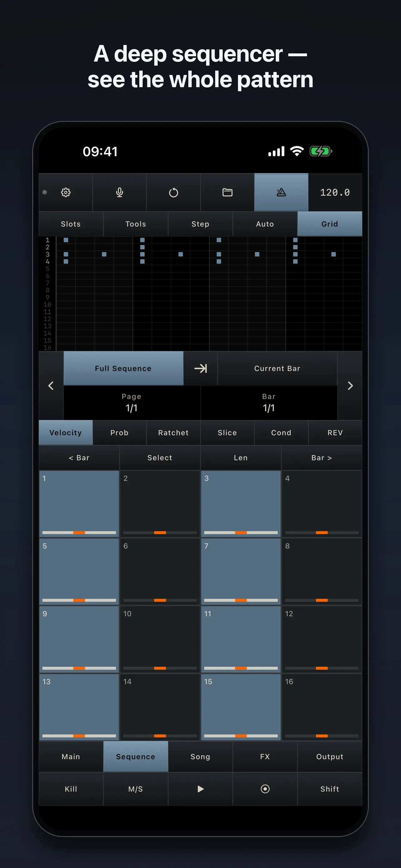Select the Step tab
This screenshot has width=401, height=868.
tap(200, 224)
